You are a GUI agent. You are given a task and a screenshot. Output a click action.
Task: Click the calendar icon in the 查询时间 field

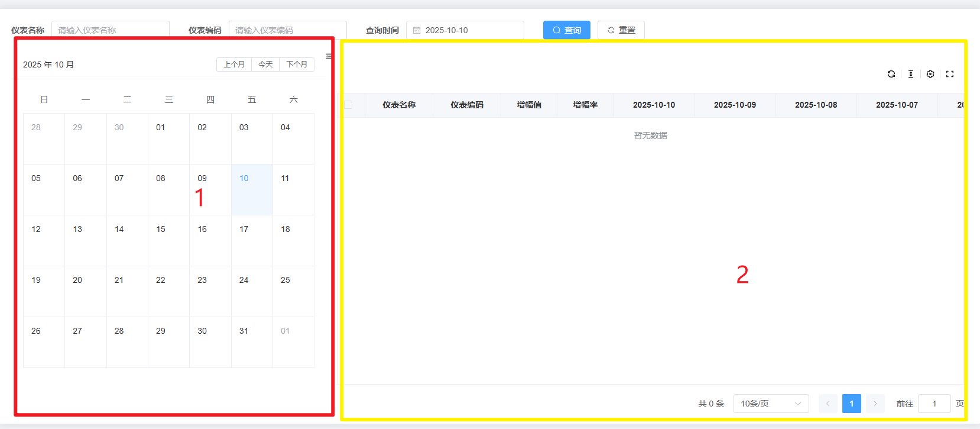click(x=417, y=30)
